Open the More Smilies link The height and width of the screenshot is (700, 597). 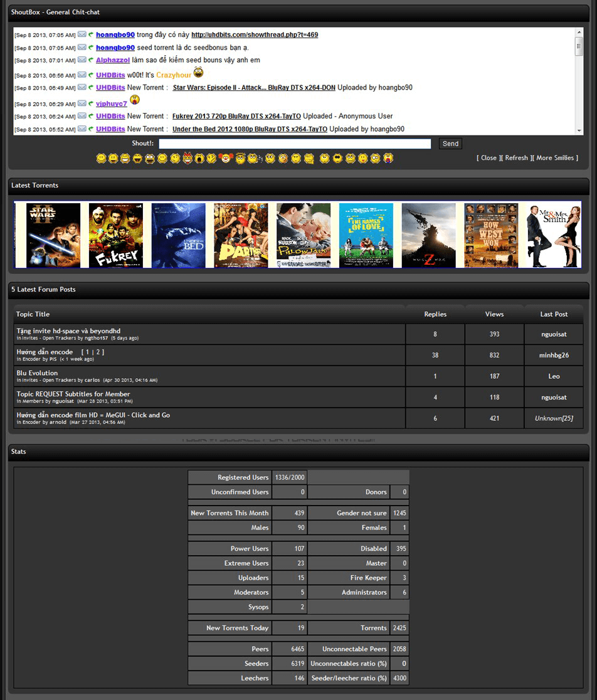555,157
